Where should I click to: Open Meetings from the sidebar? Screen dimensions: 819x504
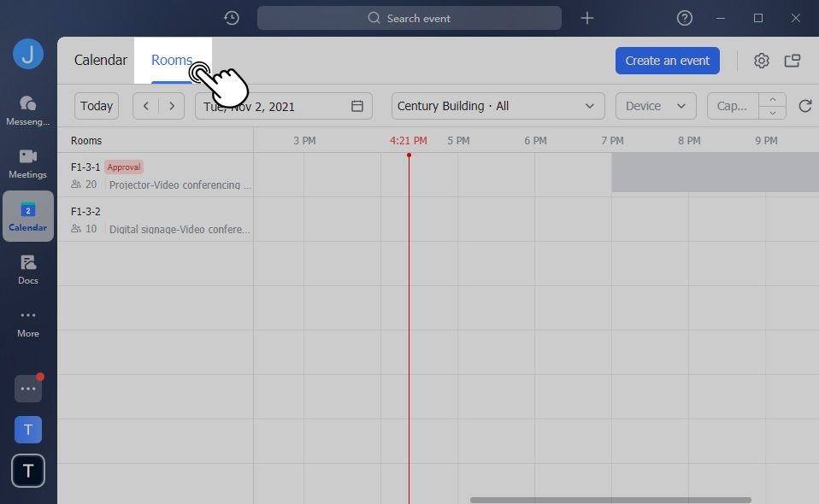tap(27, 162)
